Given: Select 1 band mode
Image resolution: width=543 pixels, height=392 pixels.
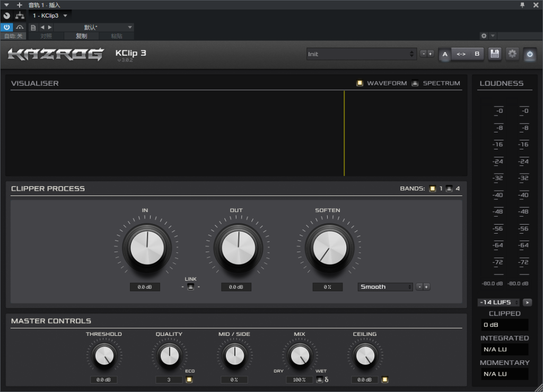Looking at the screenshot, I should pos(433,189).
